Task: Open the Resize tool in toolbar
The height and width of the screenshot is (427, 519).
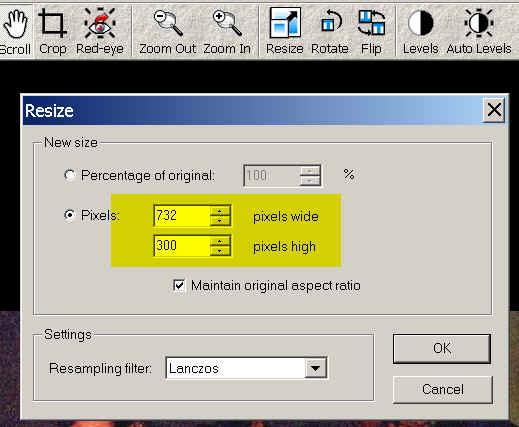Action: pos(284,32)
